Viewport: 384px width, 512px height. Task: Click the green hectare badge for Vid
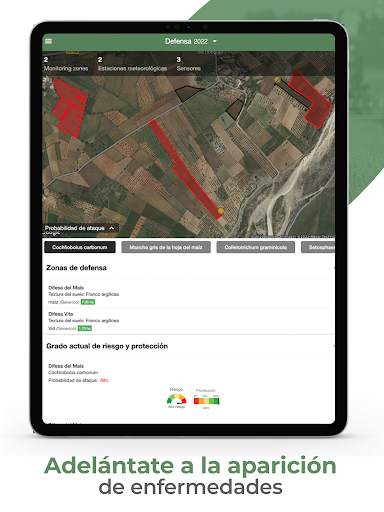click(85, 328)
